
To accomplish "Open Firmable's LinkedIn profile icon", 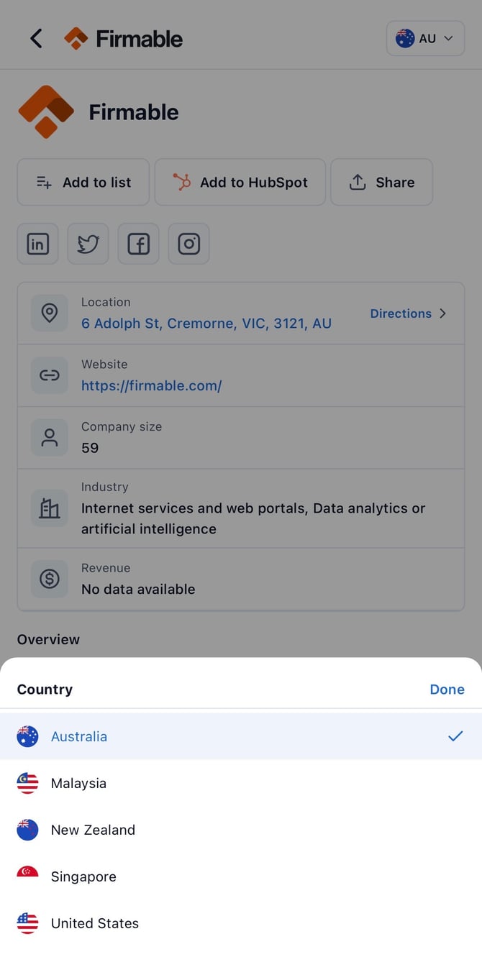I will (37, 244).
